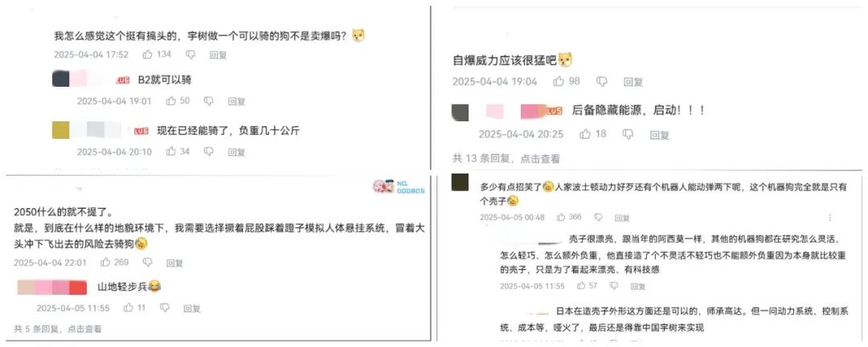This screenshot has height=347, width=868.
Task: Reply to the "B2就可以骑" comment
Action: click(236, 102)
